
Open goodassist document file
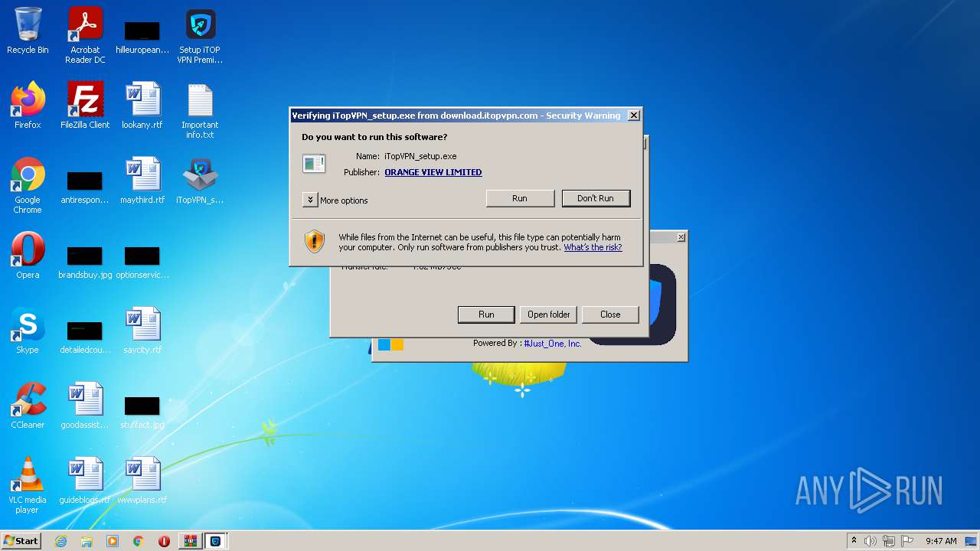(x=85, y=406)
